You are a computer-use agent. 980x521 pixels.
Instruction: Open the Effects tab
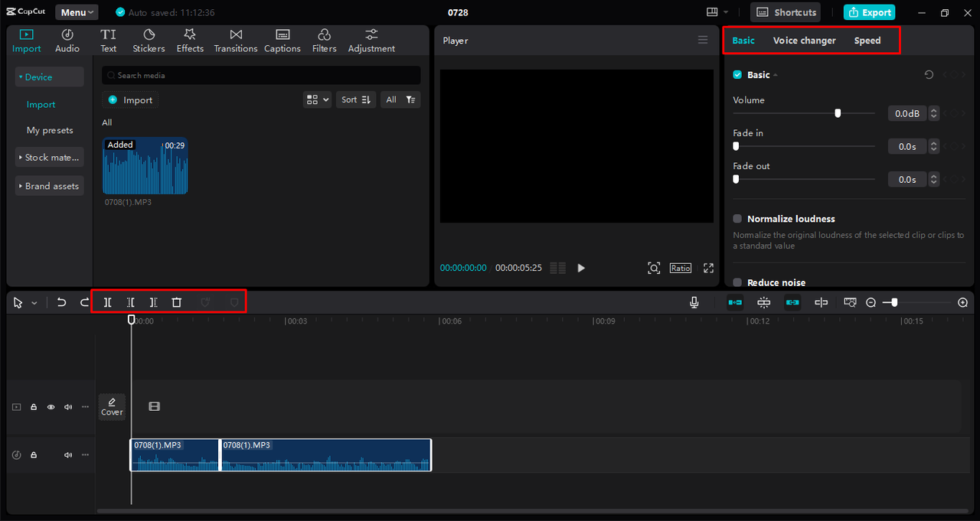[190, 41]
